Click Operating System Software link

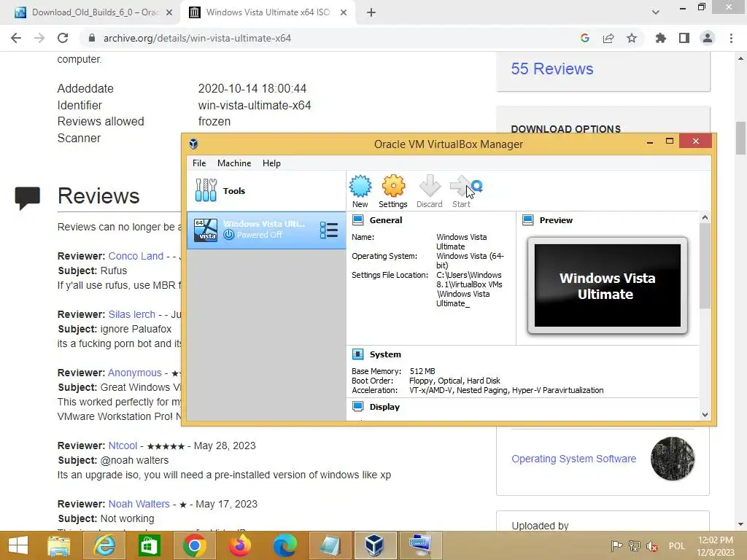(x=573, y=459)
